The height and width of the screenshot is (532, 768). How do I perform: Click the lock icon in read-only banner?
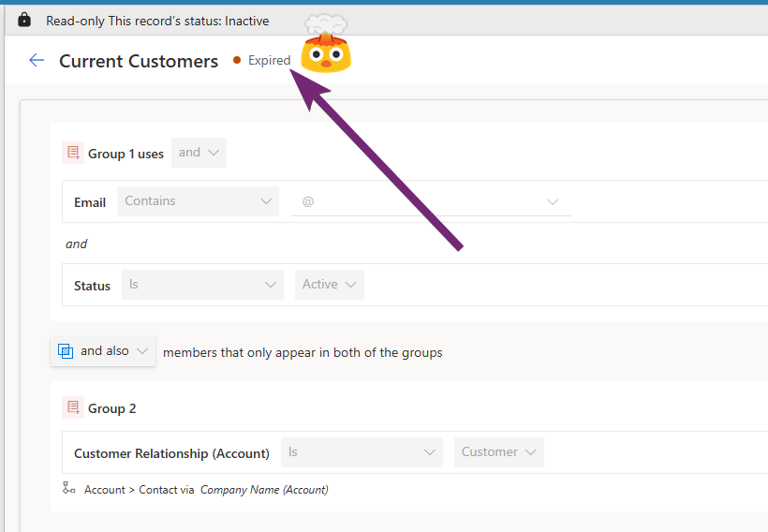pos(24,20)
